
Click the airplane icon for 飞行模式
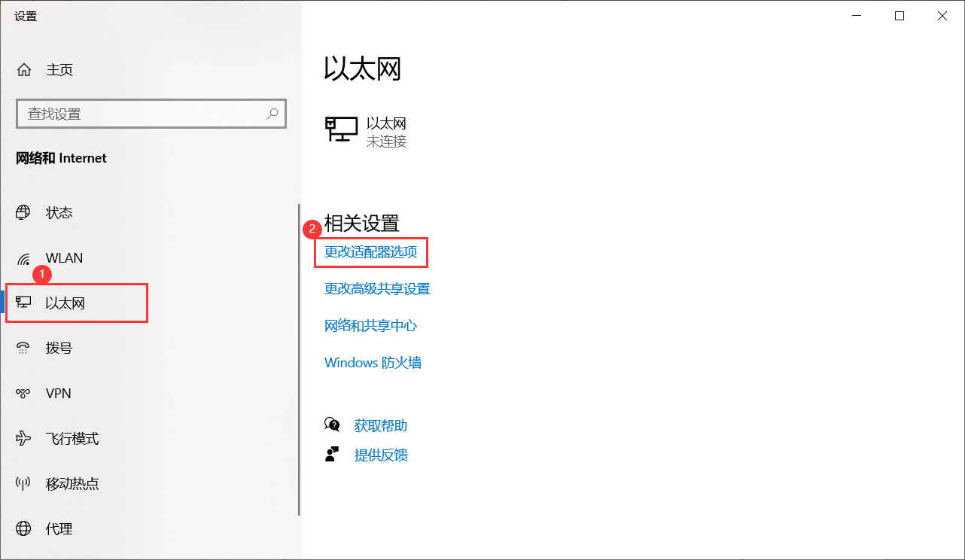click(23, 438)
